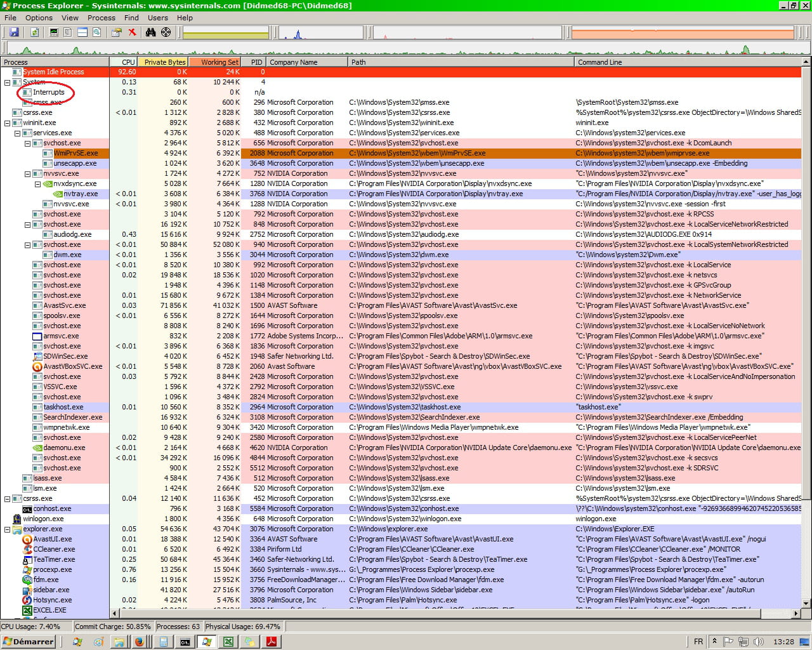Collapse the wininit.exe tree node
The image size is (812, 650).
(8, 123)
